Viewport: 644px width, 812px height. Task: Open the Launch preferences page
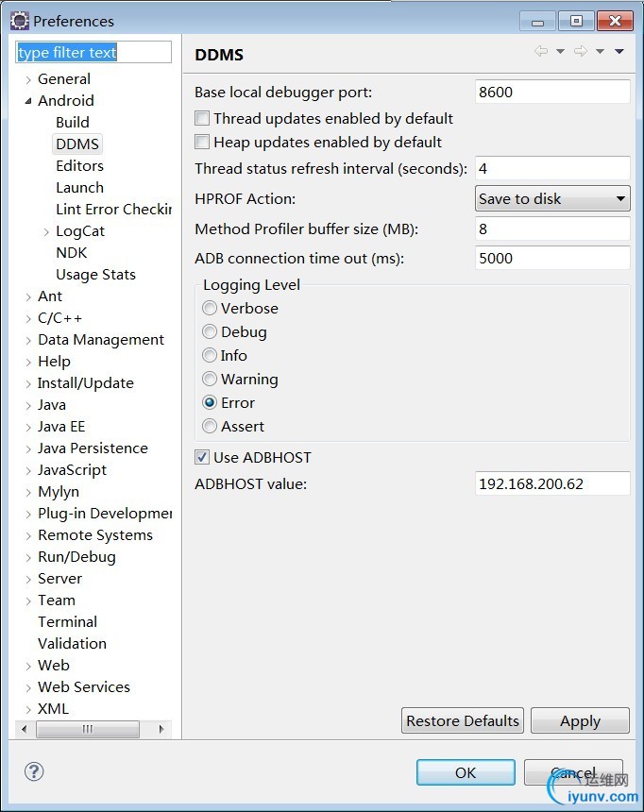click(79, 188)
